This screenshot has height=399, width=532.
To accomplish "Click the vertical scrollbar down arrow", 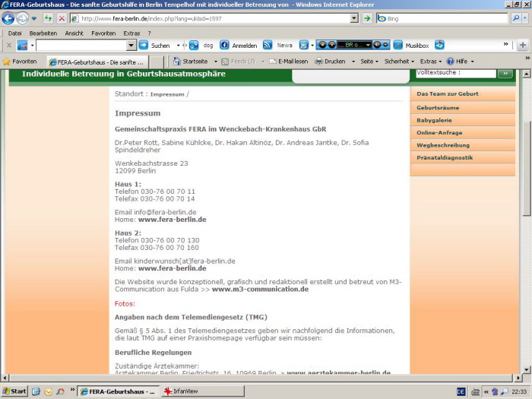I will pyautogui.click(x=526, y=369).
